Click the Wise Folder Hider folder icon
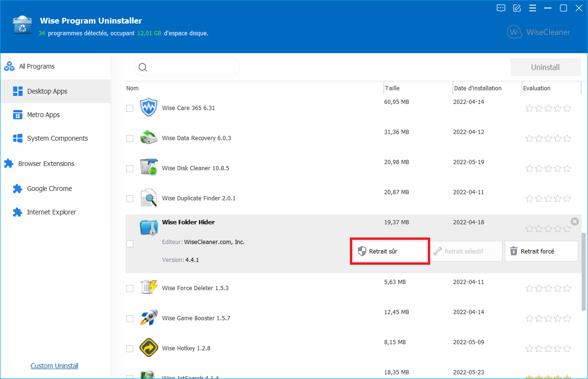588x379 pixels. pyautogui.click(x=149, y=227)
